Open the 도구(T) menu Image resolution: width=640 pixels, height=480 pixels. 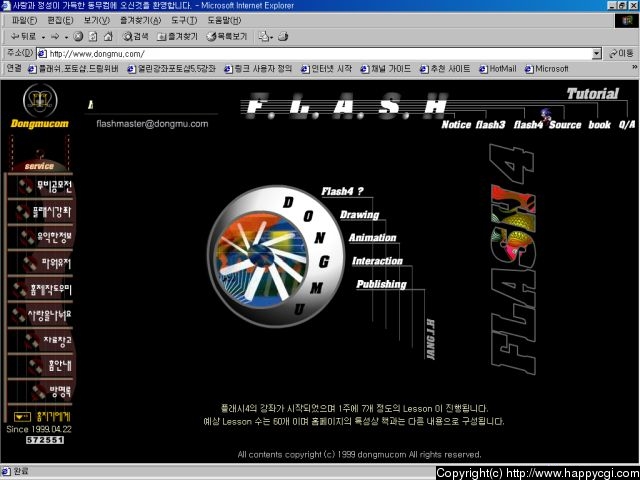[184, 20]
